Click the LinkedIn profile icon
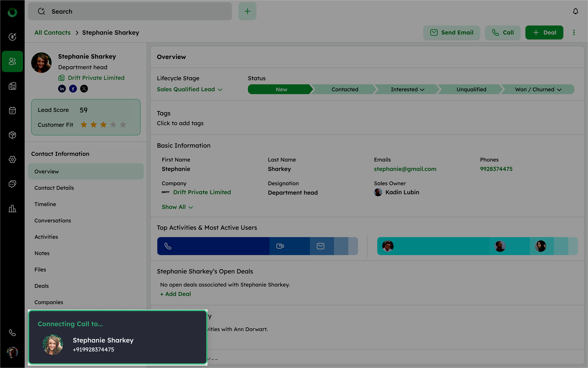Viewport: 588px width, 368px height. pos(62,89)
